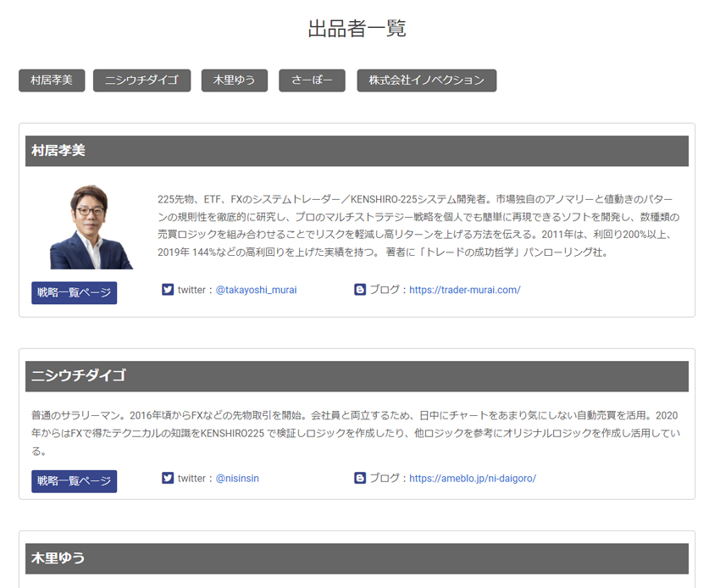Click the Twitter icon next to @nisinsin
Screen dimensions: 720x588
[x=168, y=478]
